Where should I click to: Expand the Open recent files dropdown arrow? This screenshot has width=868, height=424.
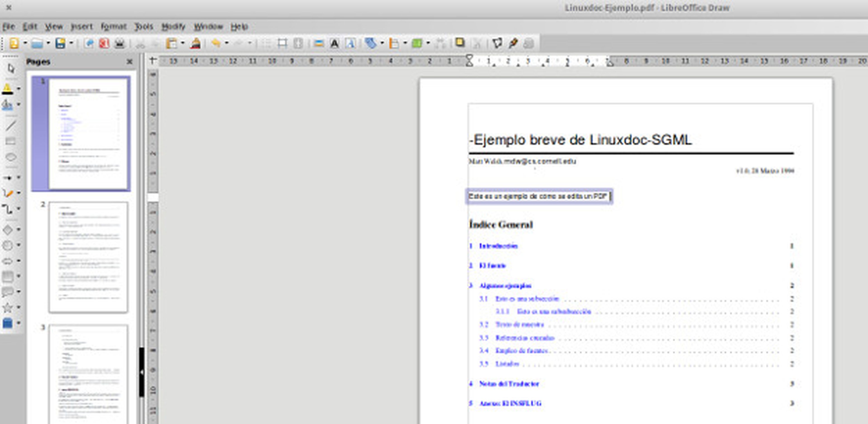[x=48, y=43]
